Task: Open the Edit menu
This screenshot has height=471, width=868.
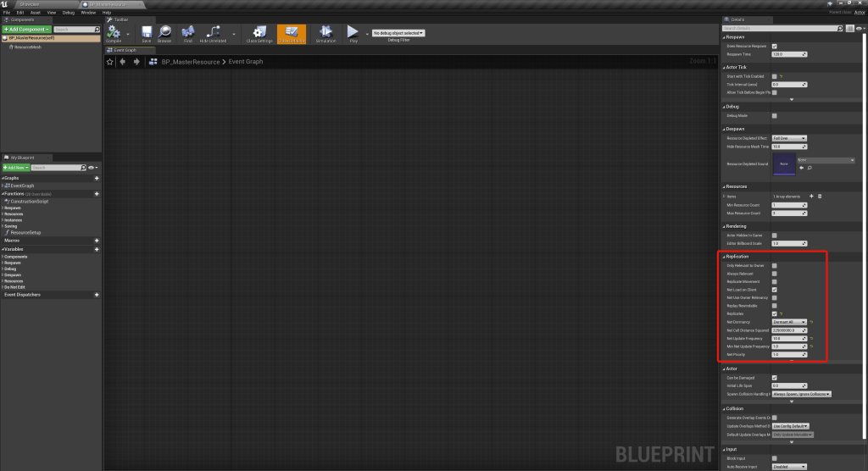Action: coord(20,12)
